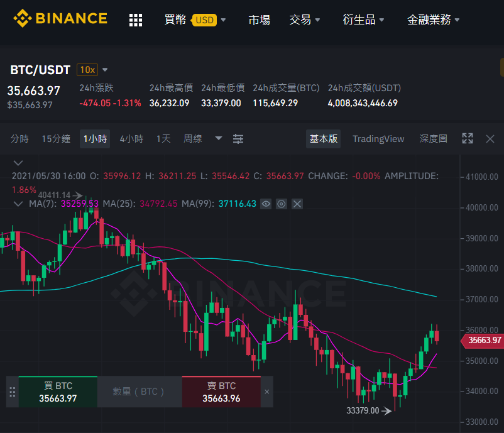Screen dimensions: 504x433
Task: Open the 買幣 USD dropdown
Action: (x=195, y=20)
